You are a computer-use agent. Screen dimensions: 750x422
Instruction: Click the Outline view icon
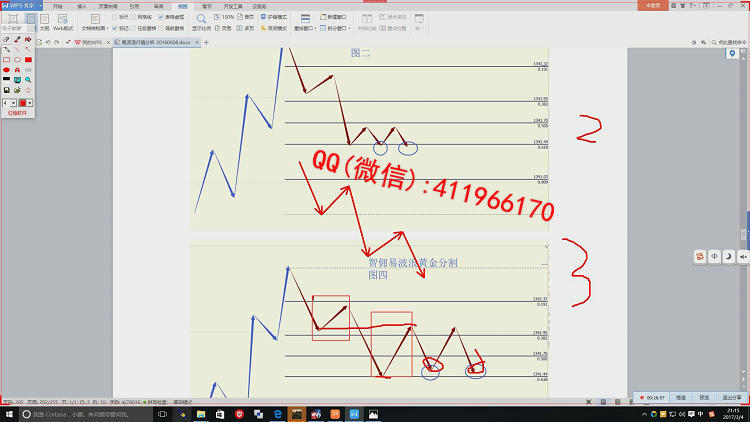pos(44,21)
